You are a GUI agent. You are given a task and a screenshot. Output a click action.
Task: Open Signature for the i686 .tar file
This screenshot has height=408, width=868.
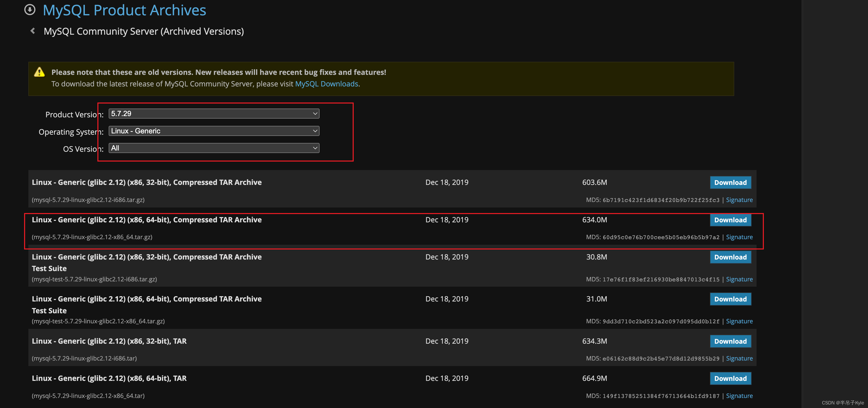pyautogui.click(x=739, y=359)
